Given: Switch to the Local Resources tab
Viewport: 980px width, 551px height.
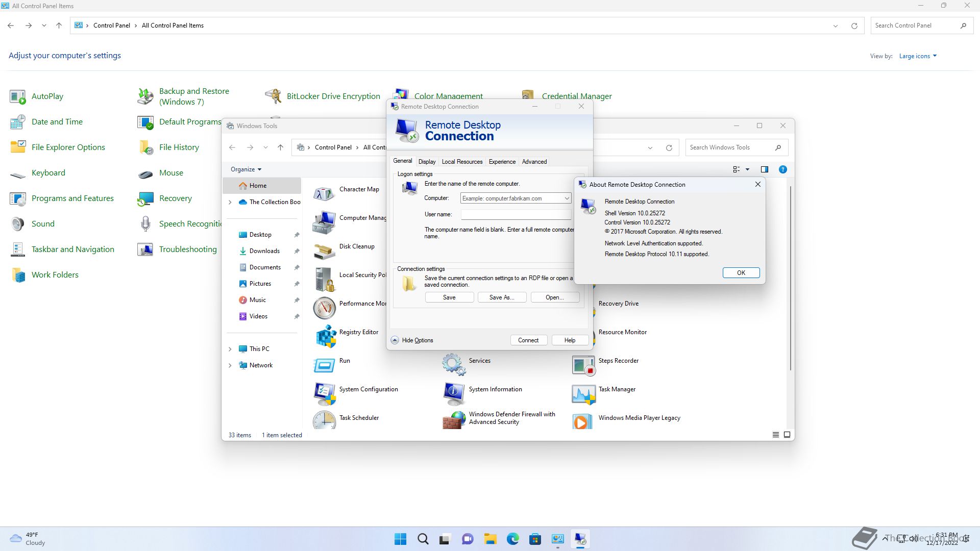Looking at the screenshot, I should click(x=462, y=162).
